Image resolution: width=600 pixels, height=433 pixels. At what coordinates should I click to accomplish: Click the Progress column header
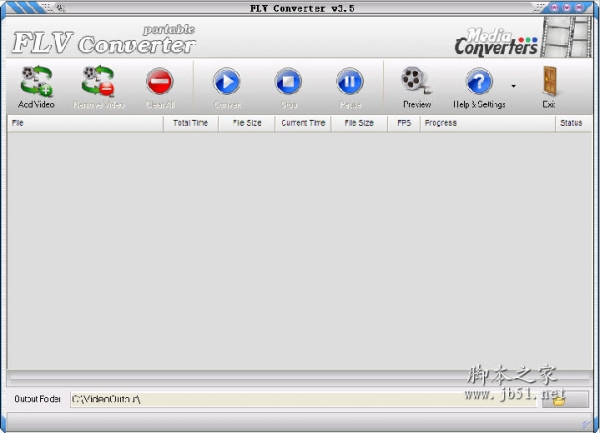tap(488, 123)
